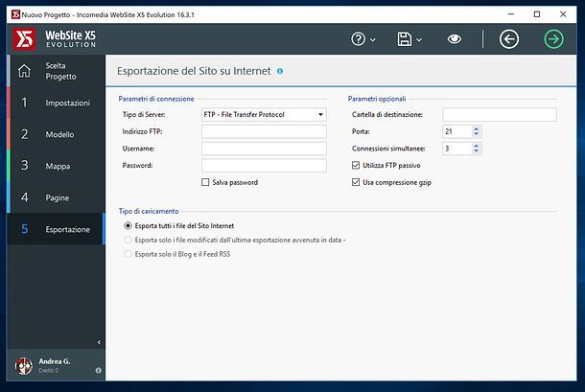Collapse the sidebar with the chevron arrow
Image resolution: width=585 pixels, height=392 pixels.
(99, 342)
